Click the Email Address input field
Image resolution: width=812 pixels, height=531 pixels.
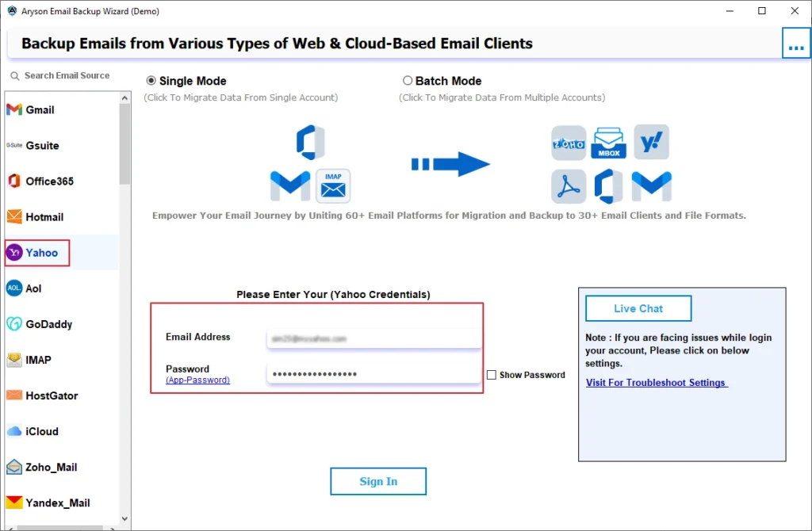click(x=374, y=338)
